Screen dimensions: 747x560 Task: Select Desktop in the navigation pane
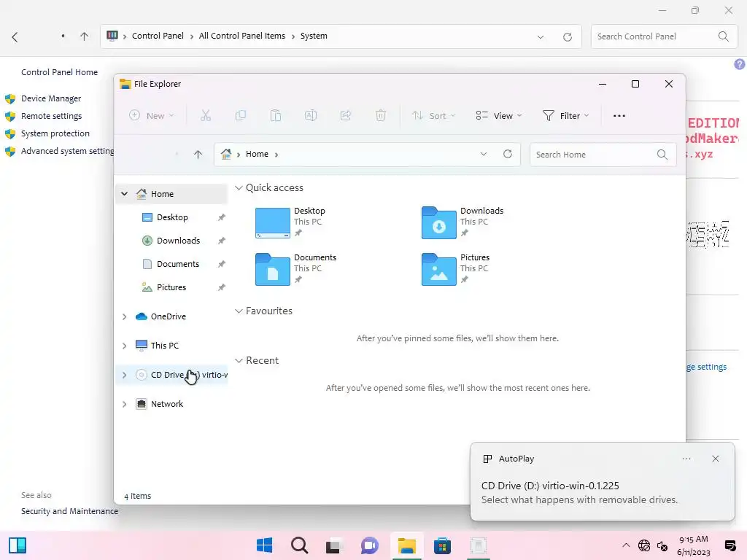[x=171, y=217]
